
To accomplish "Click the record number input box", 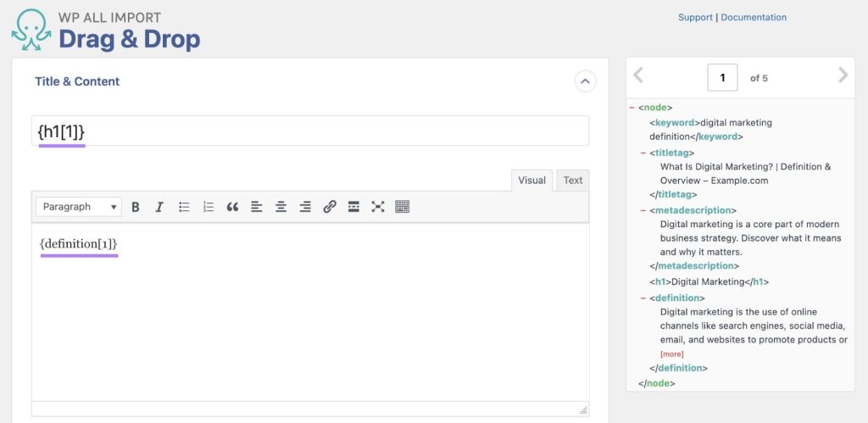I will click(722, 77).
